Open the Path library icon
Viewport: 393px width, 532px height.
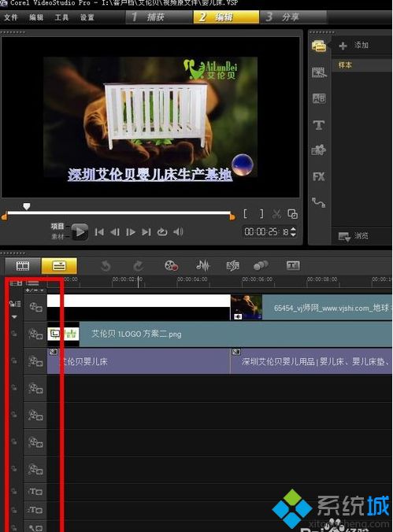(x=319, y=202)
